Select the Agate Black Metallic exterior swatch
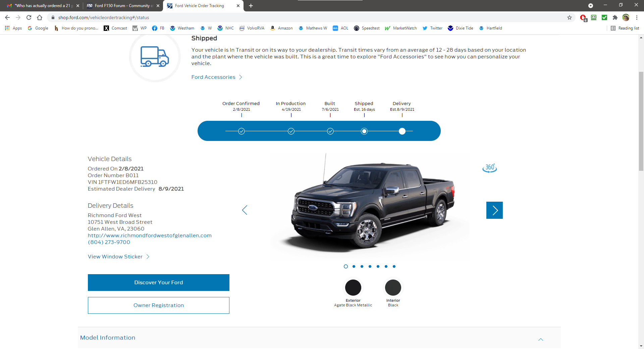 [353, 288]
